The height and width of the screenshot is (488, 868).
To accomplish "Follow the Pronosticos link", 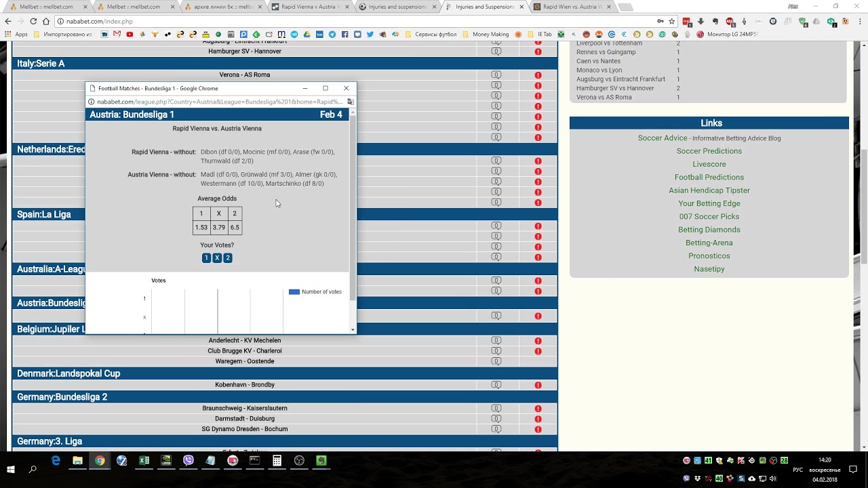I will (709, 256).
